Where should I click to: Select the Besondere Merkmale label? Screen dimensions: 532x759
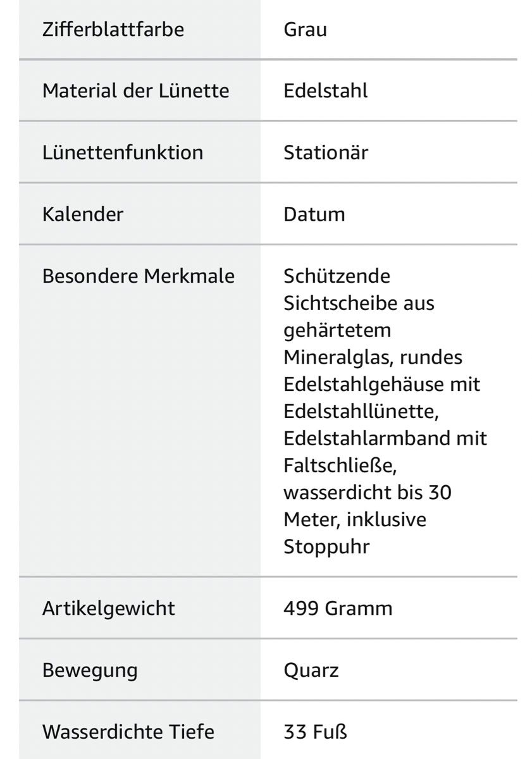pos(139,276)
